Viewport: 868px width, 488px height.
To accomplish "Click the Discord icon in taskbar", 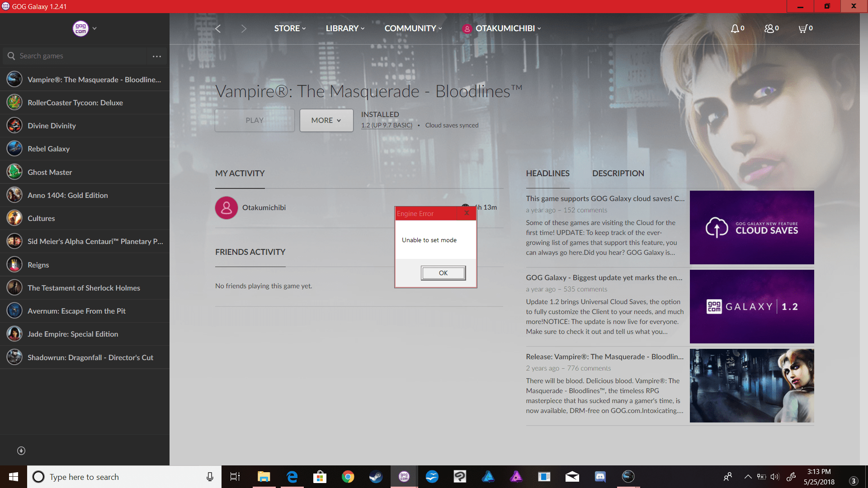I will [600, 476].
